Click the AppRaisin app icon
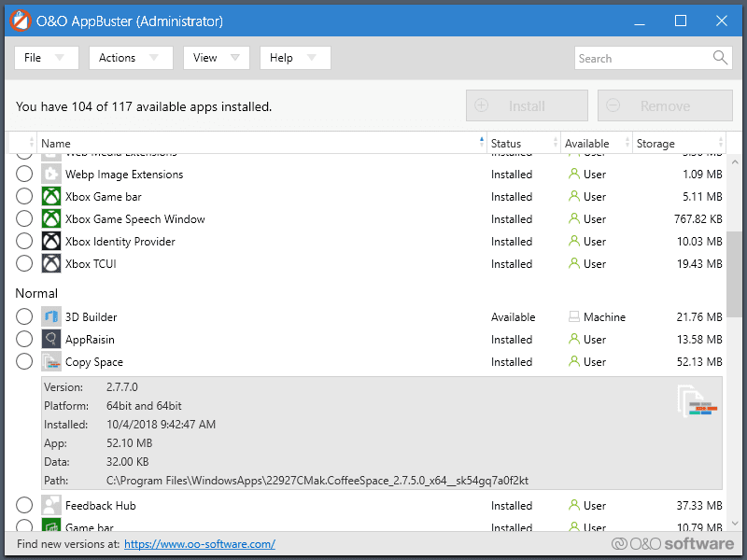 click(x=51, y=340)
